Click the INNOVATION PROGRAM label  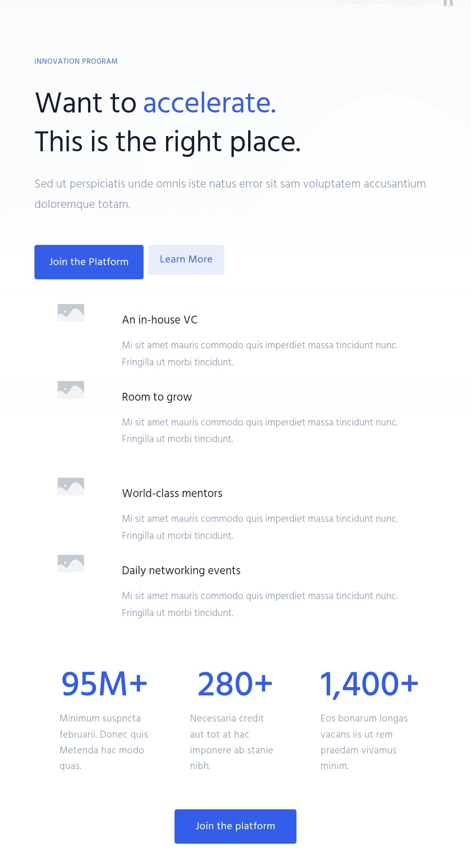tap(76, 61)
